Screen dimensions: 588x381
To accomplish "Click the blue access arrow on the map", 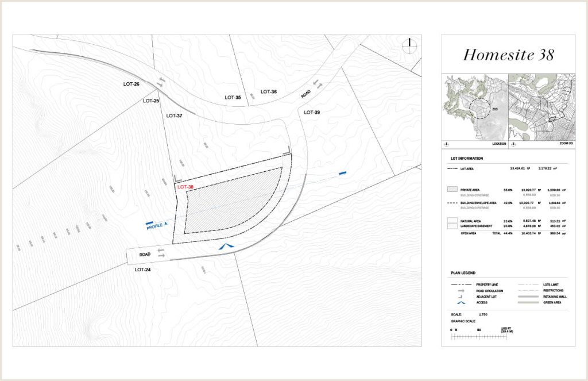I will (x=227, y=247).
